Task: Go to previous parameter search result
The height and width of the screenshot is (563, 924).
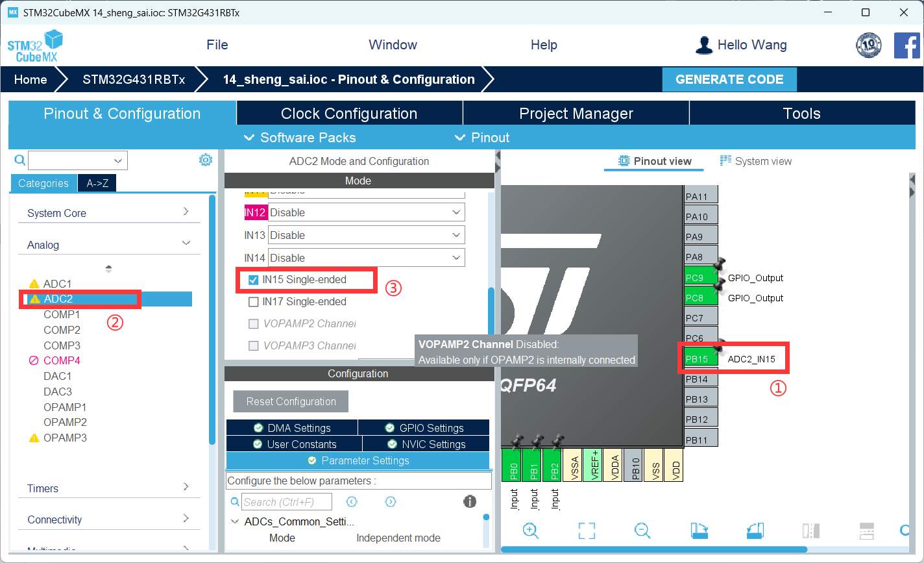Action: click(x=352, y=501)
